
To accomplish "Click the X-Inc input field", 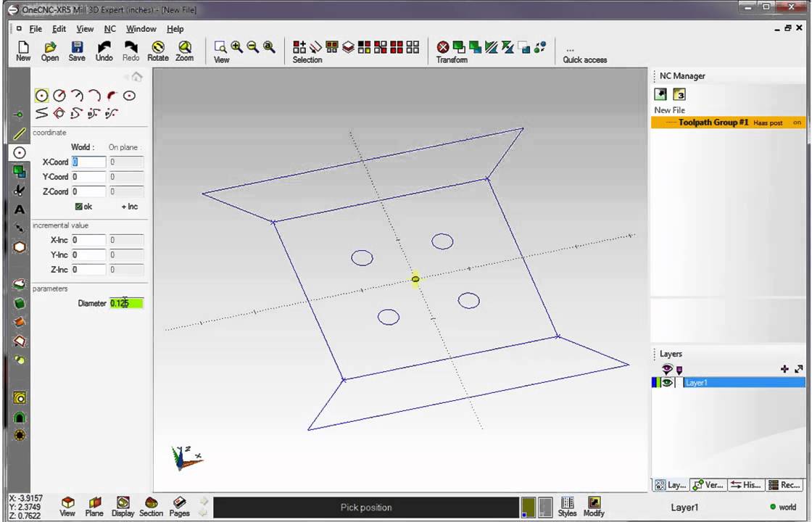I will (x=88, y=240).
